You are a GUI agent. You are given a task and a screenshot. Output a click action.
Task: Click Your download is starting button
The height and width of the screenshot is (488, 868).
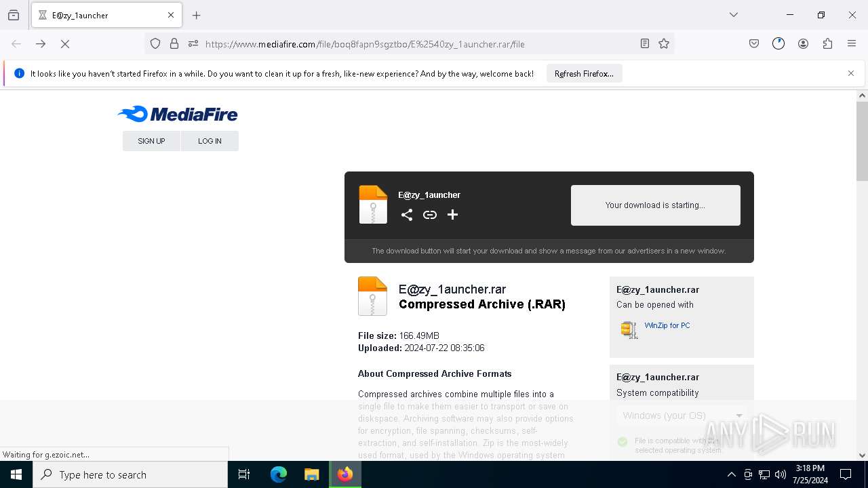pos(655,205)
